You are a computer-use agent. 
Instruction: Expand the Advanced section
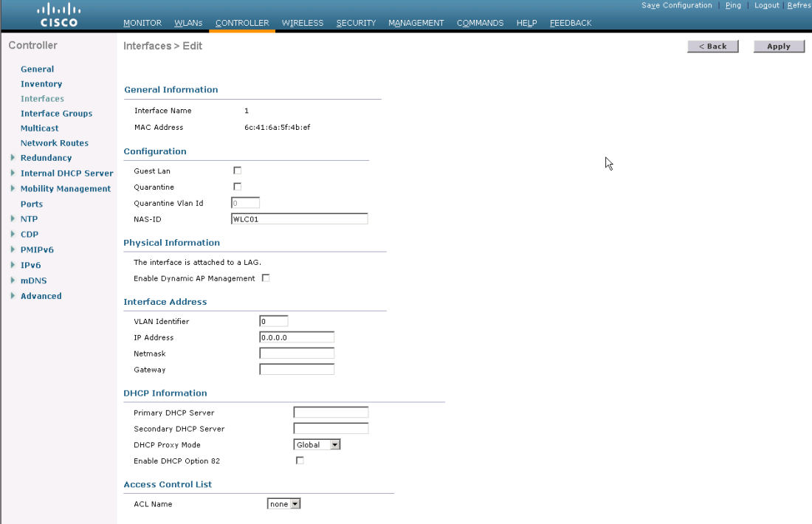click(x=41, y=295)
